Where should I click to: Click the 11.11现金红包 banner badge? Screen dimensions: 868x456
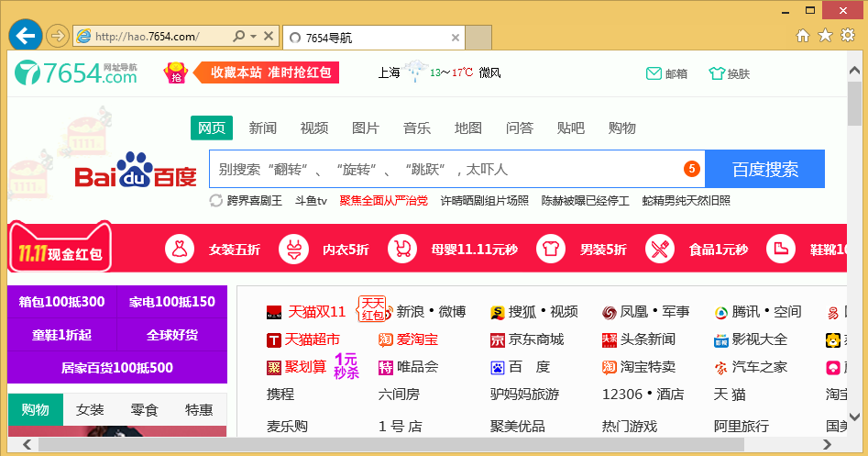point(60,248)
